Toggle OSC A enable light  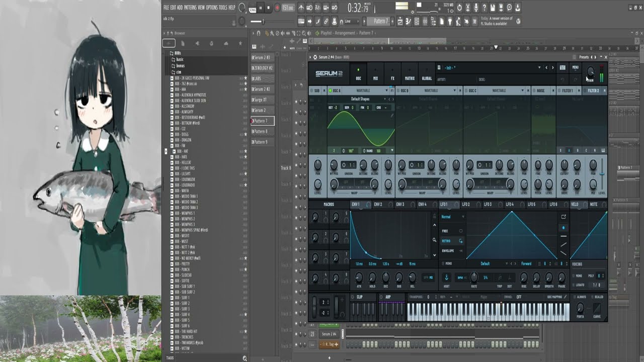pos(330,91)
